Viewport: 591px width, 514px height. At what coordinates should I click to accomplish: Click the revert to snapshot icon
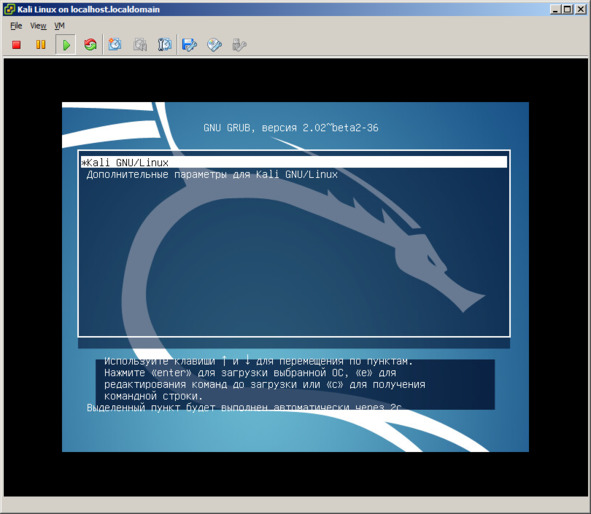(140, 44)
